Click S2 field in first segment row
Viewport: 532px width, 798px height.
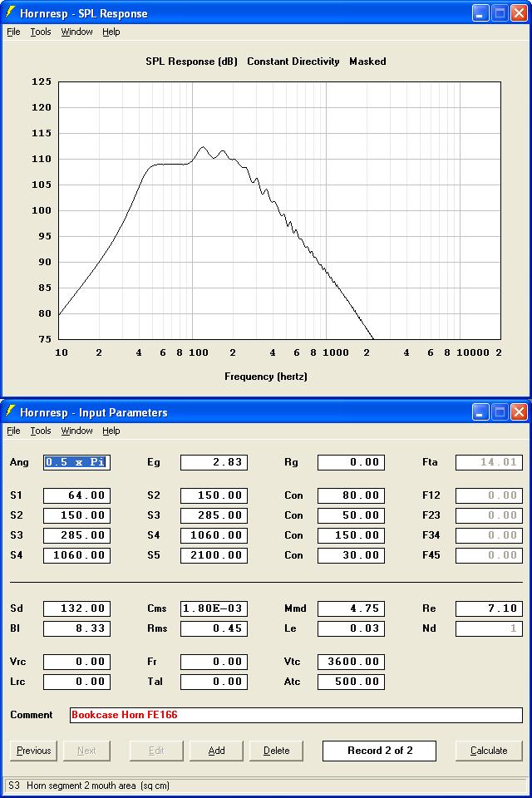tap(214, 495)
